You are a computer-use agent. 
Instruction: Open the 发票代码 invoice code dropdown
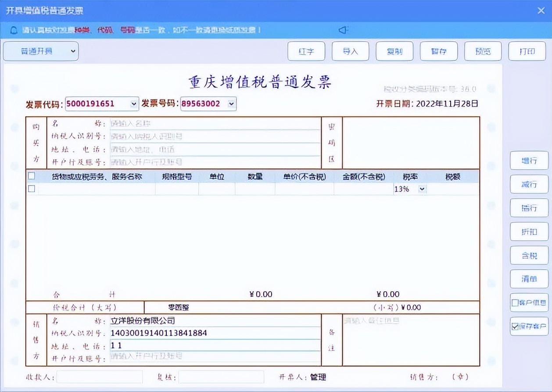pos(133,103)
